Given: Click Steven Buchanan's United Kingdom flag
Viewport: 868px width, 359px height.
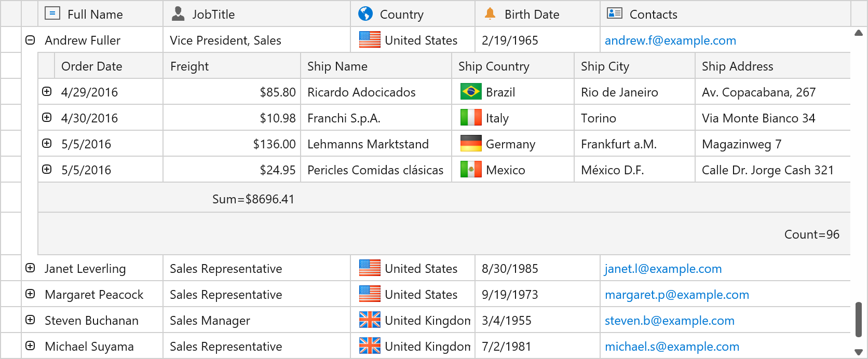Looking at the screenshot, I should [x=370, y=320].
